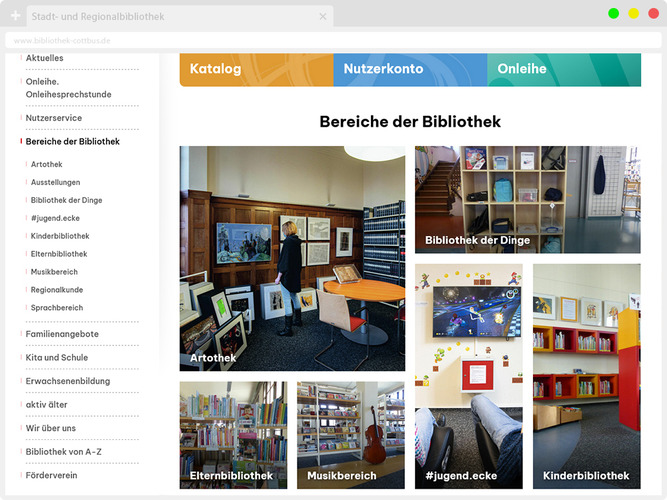Open Bibliothek von A-Z in sidebar

pyautogui.click(x=63, y=451)
